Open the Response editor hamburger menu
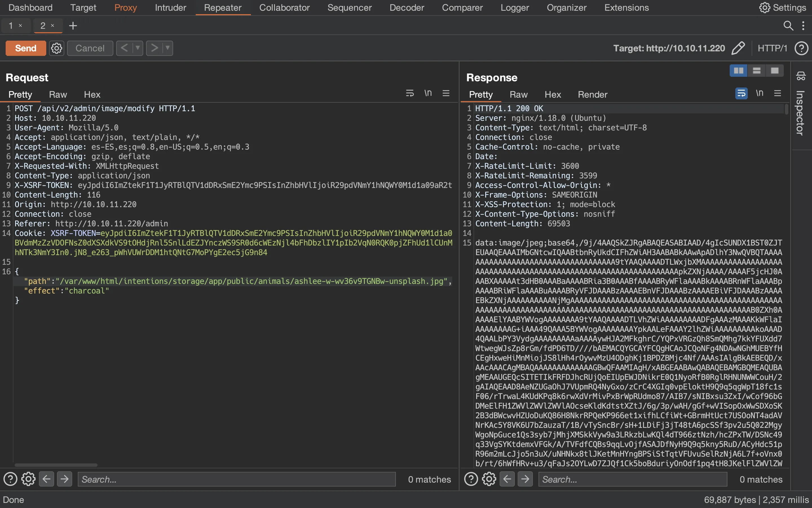Viewport: 812px width, 508px height. click(777, 93)
